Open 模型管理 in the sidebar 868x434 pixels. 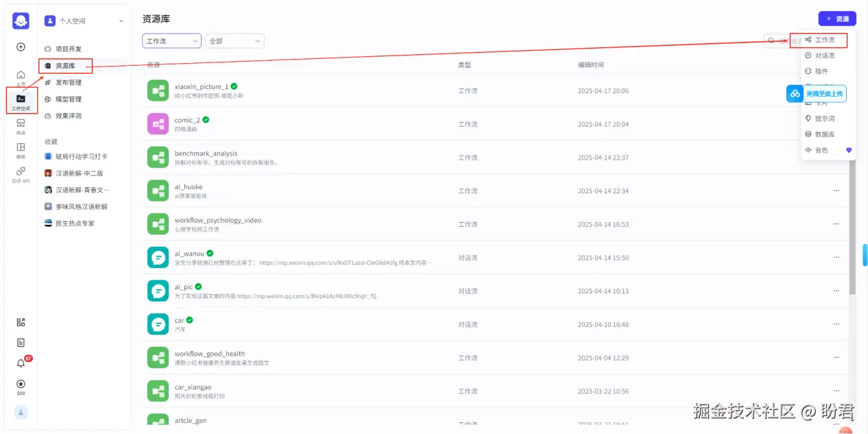coord(84,99)
